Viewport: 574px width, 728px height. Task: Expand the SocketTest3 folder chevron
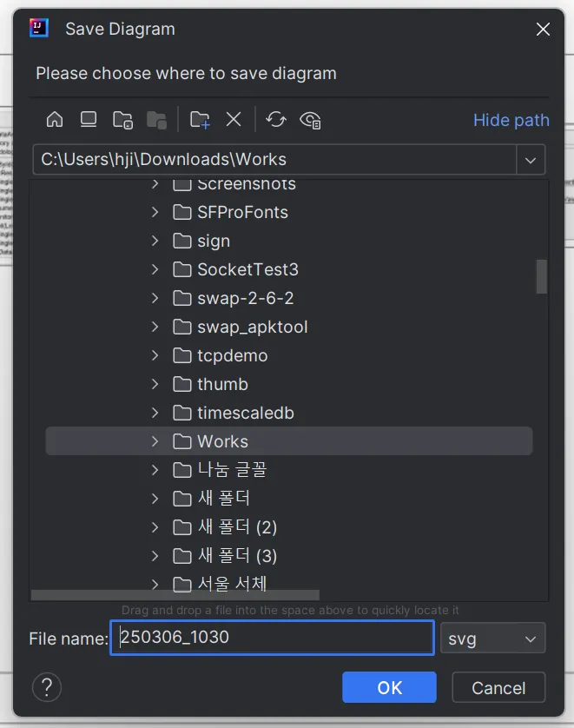point(155,270)
